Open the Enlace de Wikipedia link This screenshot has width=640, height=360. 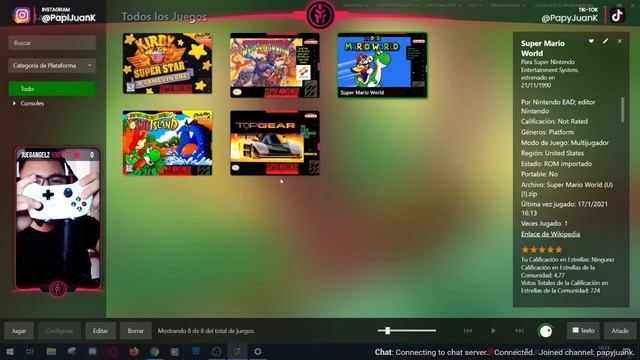[x=550, y=234]
